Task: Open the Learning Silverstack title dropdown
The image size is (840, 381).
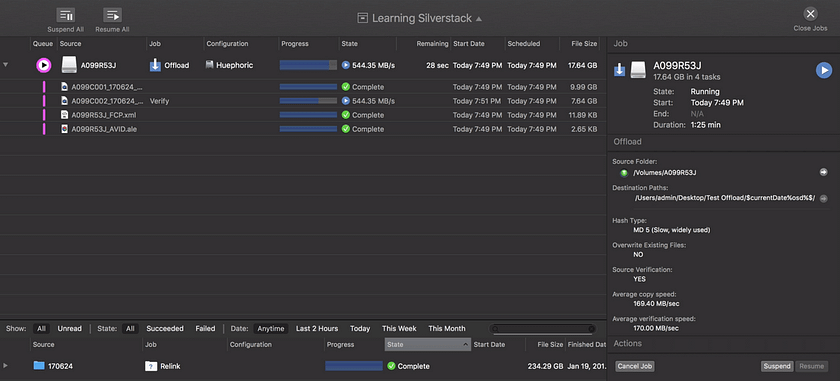Action: (420, 18)
